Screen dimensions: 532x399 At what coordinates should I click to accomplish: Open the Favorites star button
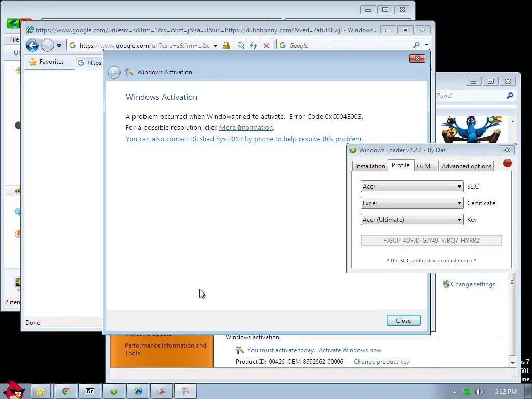(x=47, y=62)
